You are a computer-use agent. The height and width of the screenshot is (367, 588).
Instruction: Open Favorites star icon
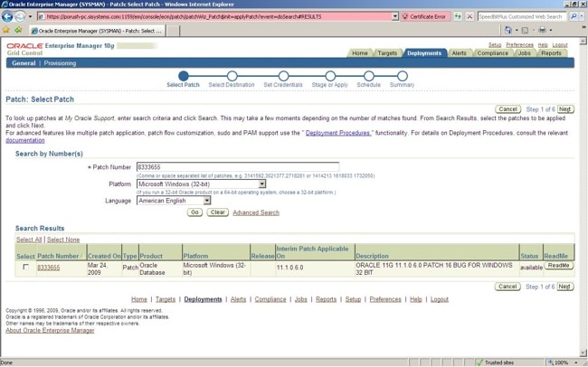tap(6, 30)
